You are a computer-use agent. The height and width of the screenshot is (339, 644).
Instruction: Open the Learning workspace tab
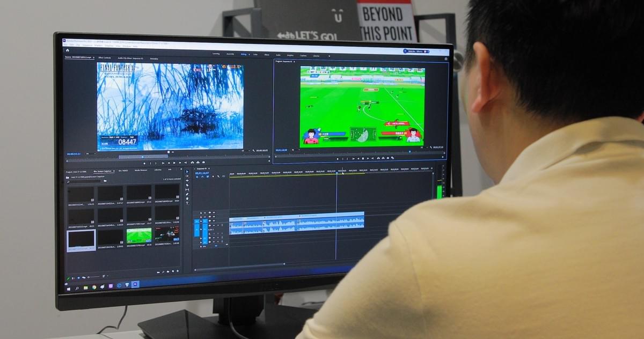[216, 54]
